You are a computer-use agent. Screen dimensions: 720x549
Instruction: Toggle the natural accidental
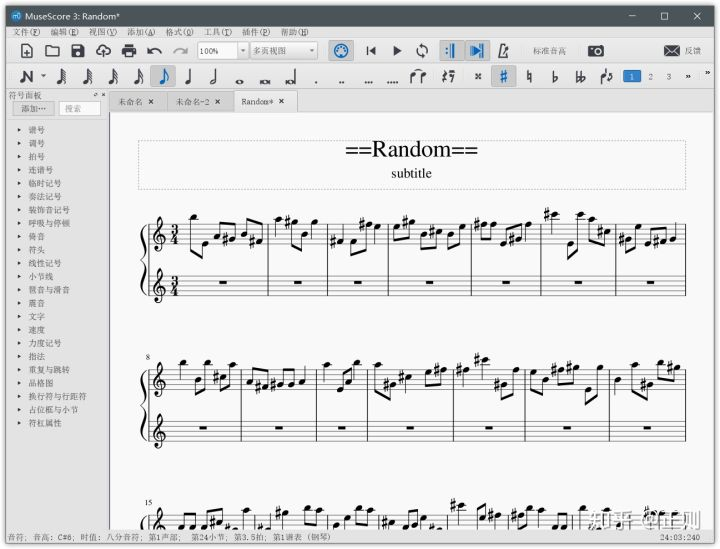coord(529,77)
